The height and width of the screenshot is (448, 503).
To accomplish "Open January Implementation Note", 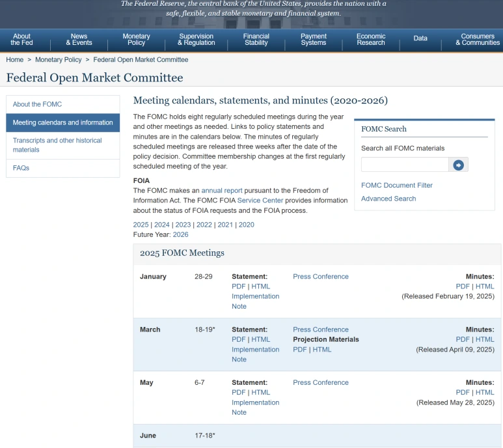I will coord(255,301).
